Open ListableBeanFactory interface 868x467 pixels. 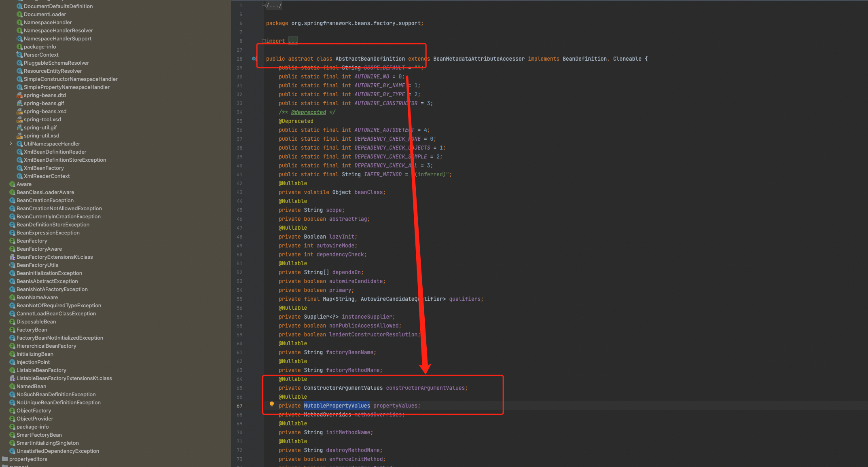coord(41,370)
